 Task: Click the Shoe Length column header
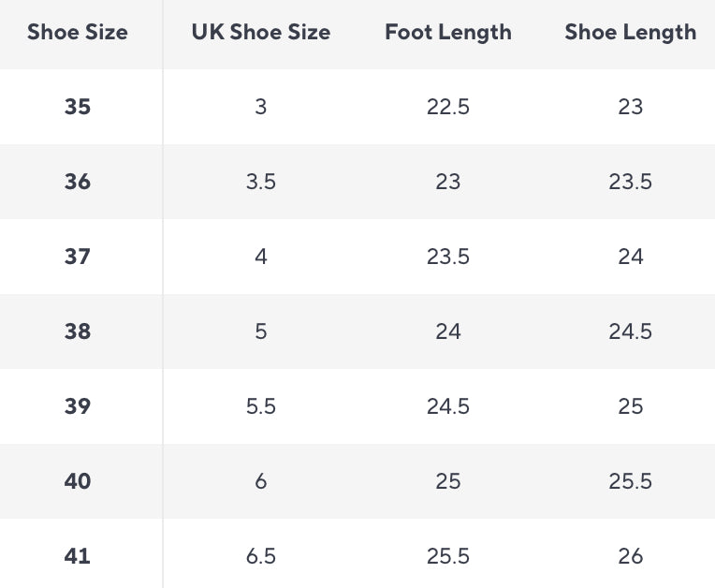(x=630, y=32)
